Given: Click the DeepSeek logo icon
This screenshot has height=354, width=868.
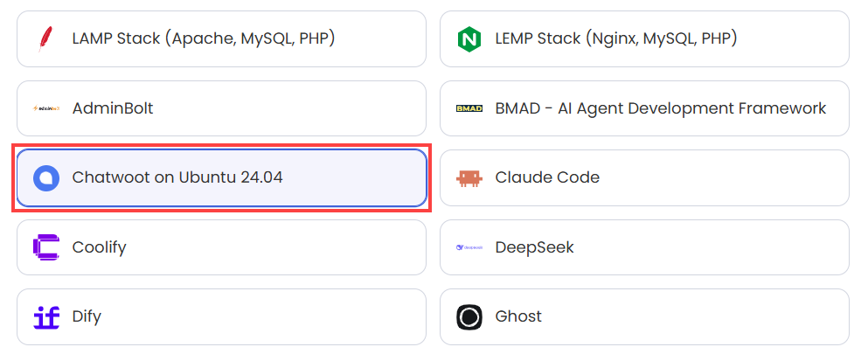Looking at the screenshot, I should [469, 247].
